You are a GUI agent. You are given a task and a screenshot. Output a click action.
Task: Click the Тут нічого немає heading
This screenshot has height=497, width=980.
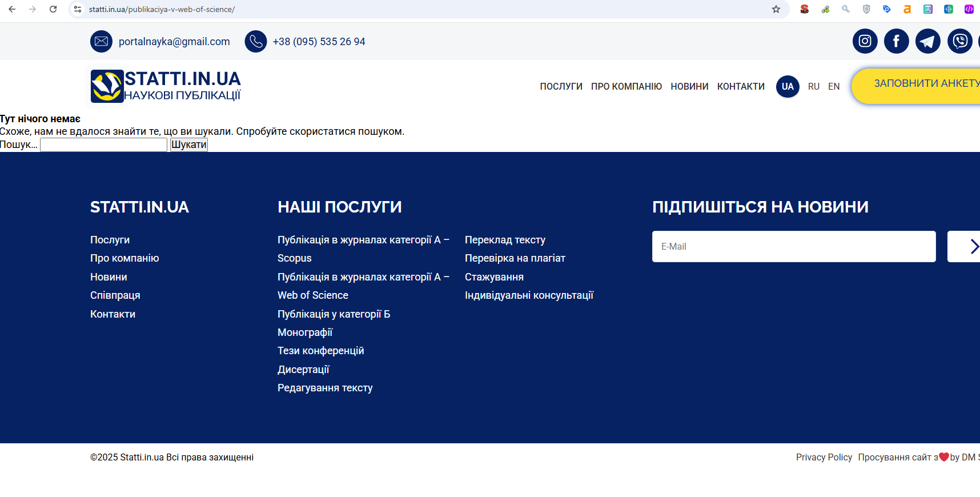click(40, 119)
